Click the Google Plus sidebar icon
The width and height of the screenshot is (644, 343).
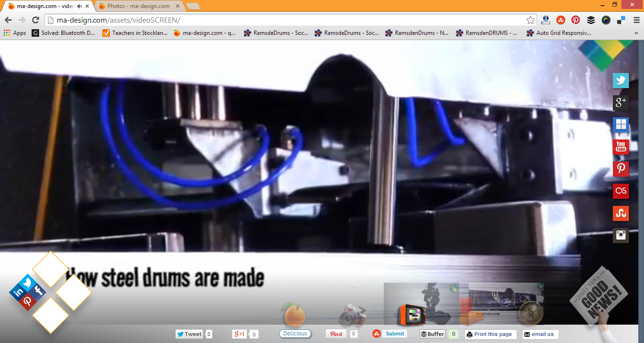pyautogui.click(x=620, y=102)
